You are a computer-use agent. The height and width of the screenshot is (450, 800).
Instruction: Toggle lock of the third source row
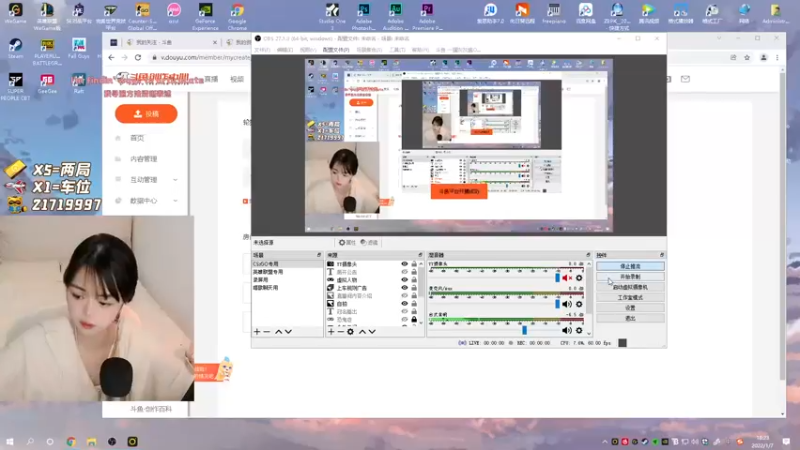(x=414, y=280)
